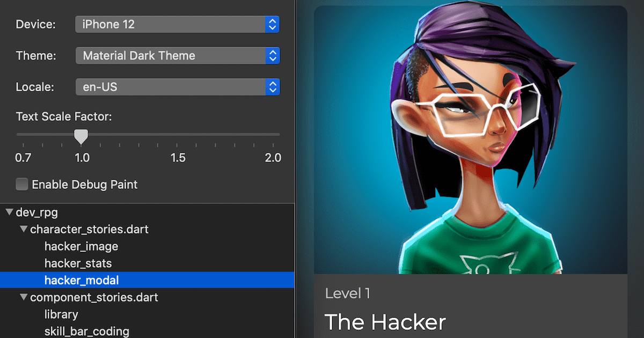Click the character_stories.dart file name

coord(89,230)
